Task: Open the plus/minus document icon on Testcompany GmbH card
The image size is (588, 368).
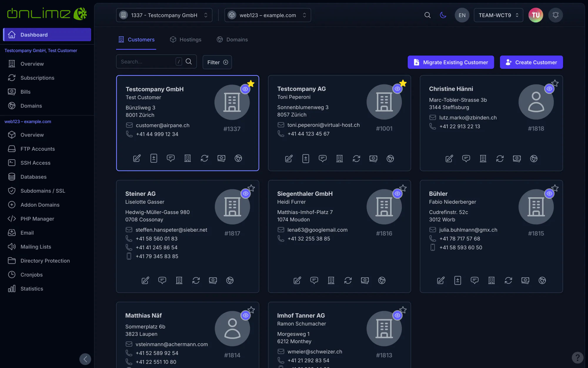Action: click(154, 158)
